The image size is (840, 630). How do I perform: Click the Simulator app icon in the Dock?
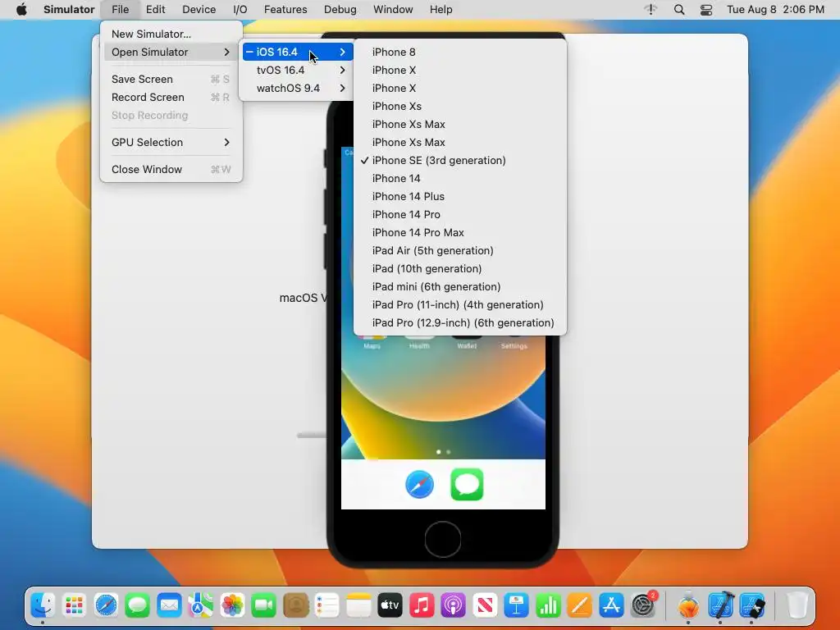[x=752, y=605]
